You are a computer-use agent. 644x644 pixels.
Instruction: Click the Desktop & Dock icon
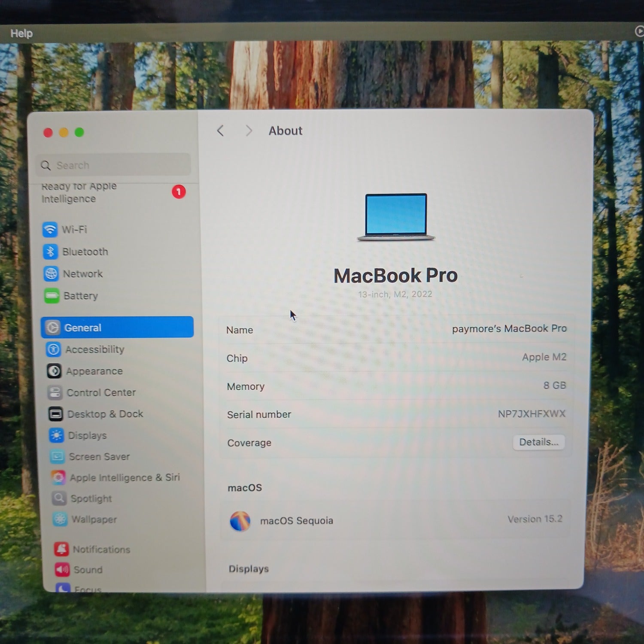click(x=55, y=414)
